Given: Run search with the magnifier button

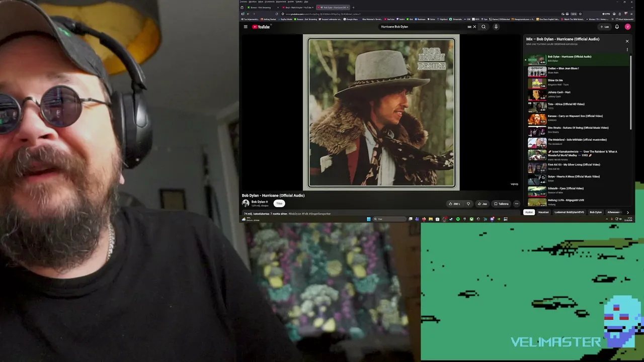Looking at the screenshot, I should [x=484, y=27].
